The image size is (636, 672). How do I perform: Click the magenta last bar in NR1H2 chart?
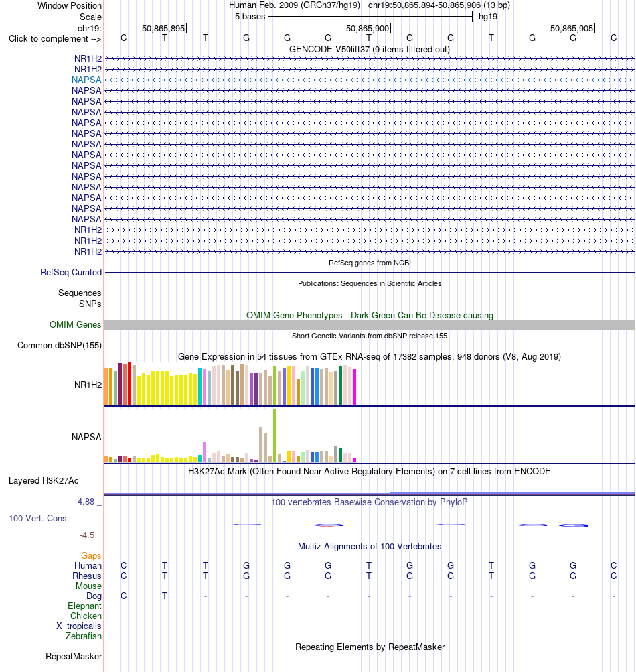tap(355, 387)
